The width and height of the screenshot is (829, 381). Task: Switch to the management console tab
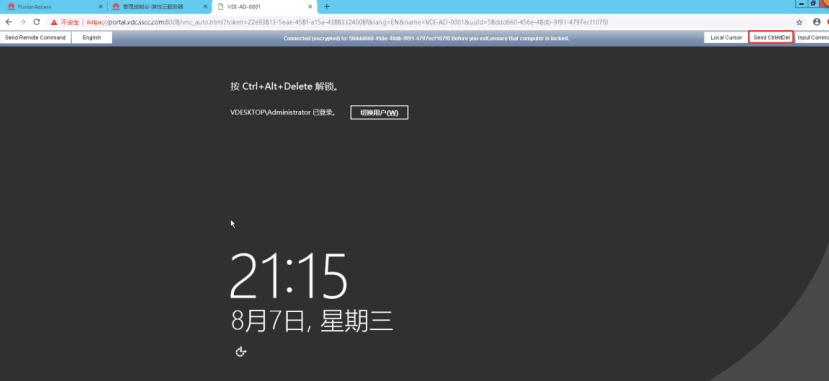click(x=159, y=7)
